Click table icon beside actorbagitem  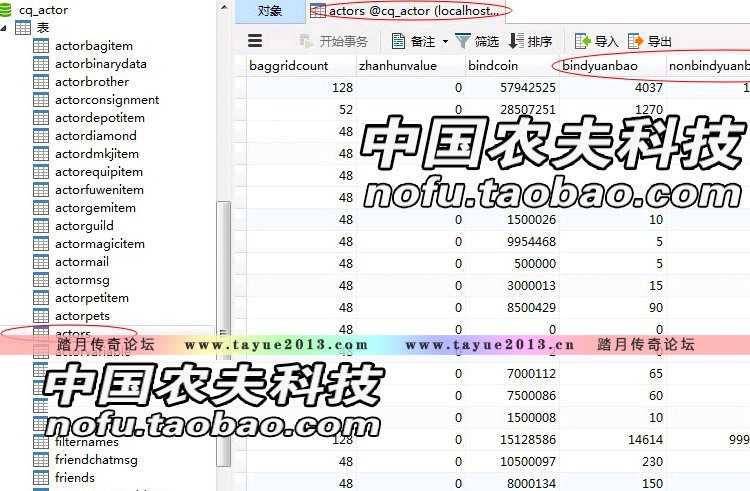click(41, 46)
